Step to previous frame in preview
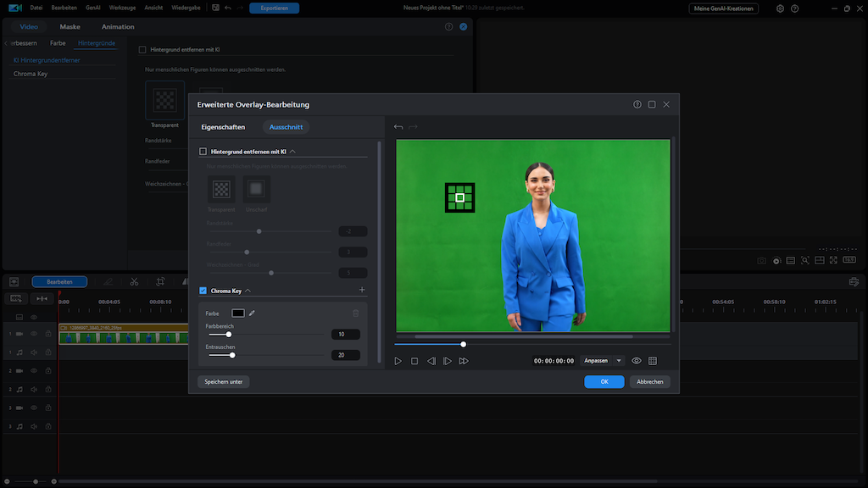Screen dimensions: 868x488 (x=431, y=361)
